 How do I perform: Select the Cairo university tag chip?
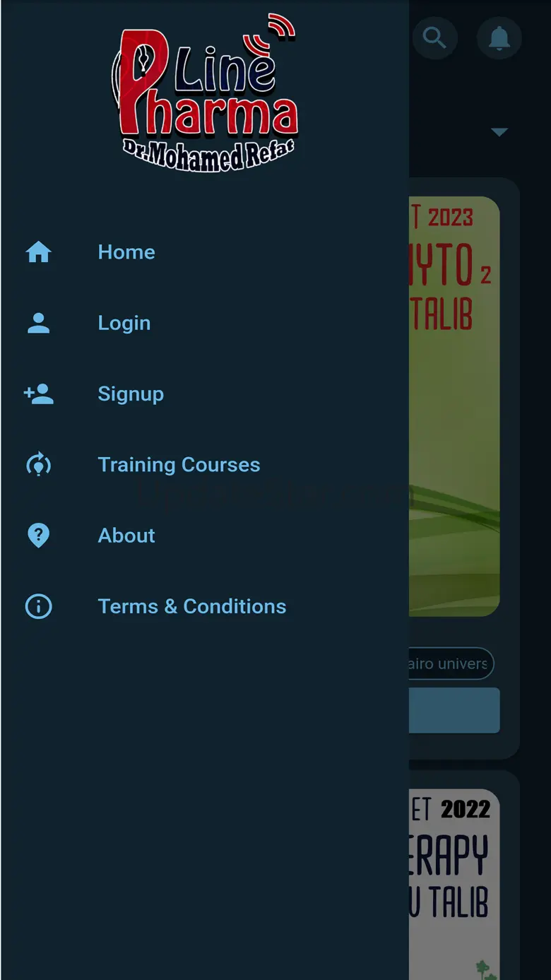(x=451, y=664)
